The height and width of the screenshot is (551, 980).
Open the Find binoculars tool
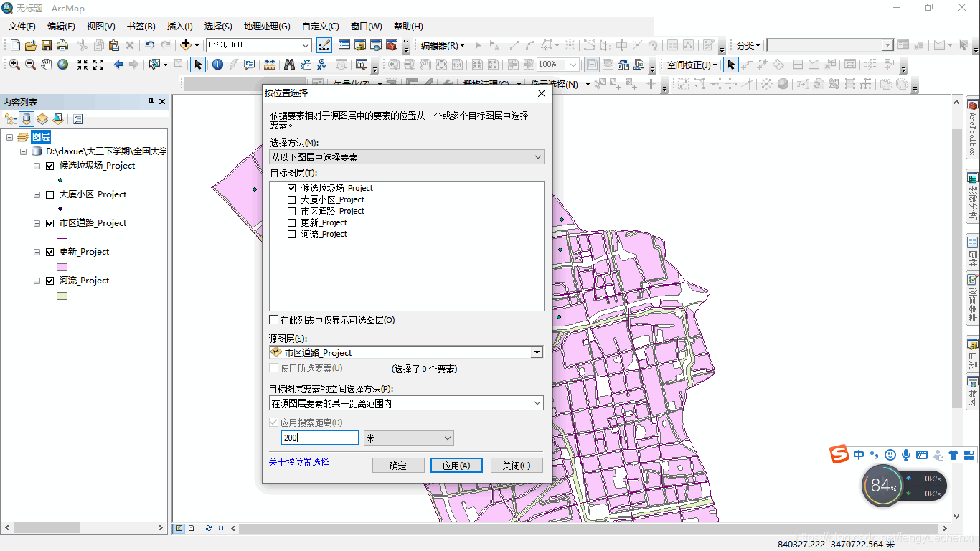tap(289, 65)
